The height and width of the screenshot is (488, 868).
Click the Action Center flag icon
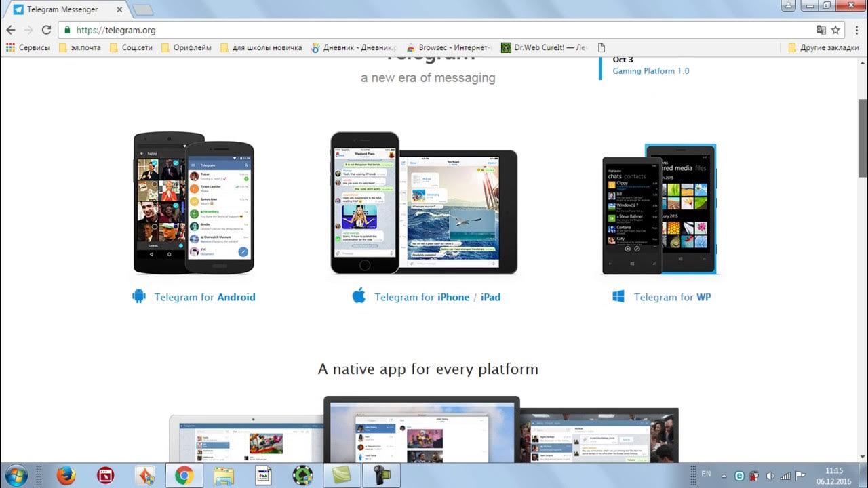[x=801, y=476]
